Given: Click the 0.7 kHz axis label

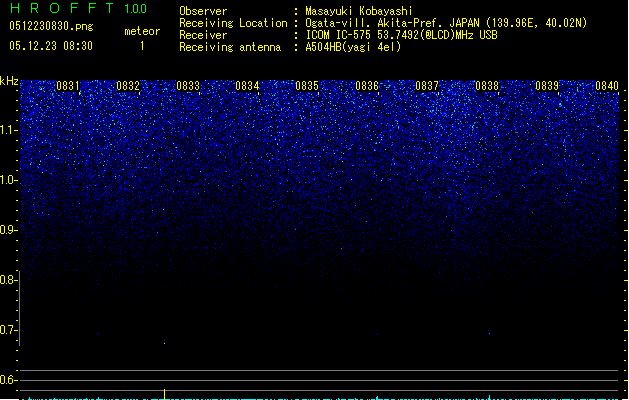Looking at the screenshot, I should point(7,330).
